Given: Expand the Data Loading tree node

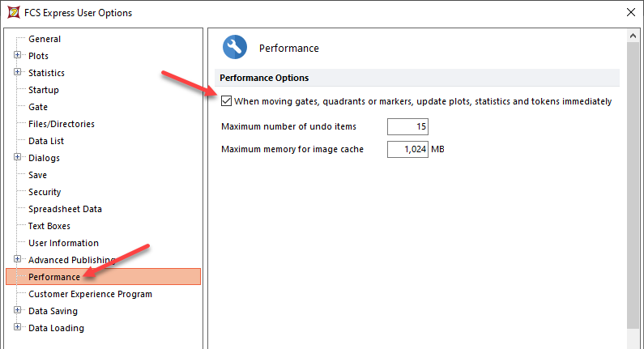Looking at the screenshot, I should tap(17, 328).
